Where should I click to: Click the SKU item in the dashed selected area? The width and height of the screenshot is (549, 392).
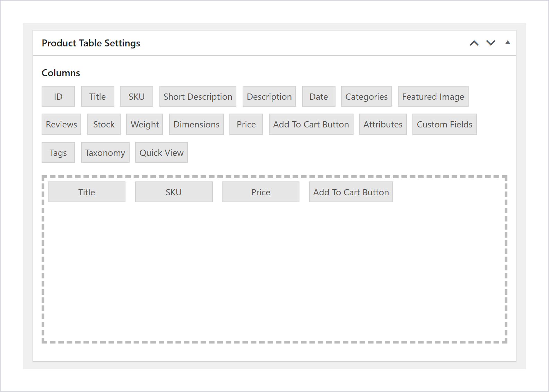coord(174,192)
